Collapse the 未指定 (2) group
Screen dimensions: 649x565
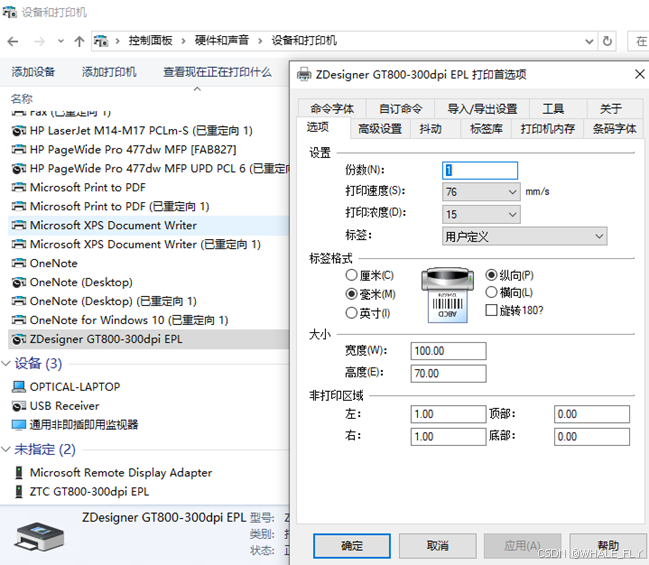6,450
